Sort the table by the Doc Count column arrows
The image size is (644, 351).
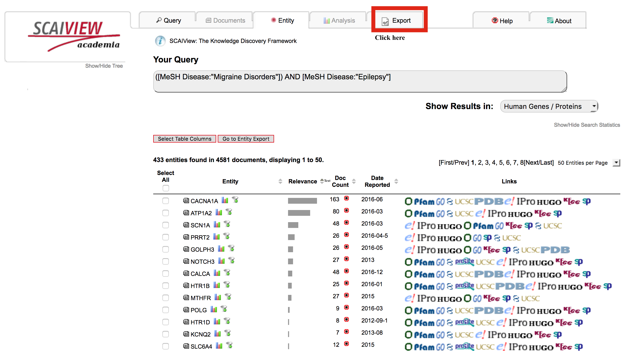pos(354,181)
